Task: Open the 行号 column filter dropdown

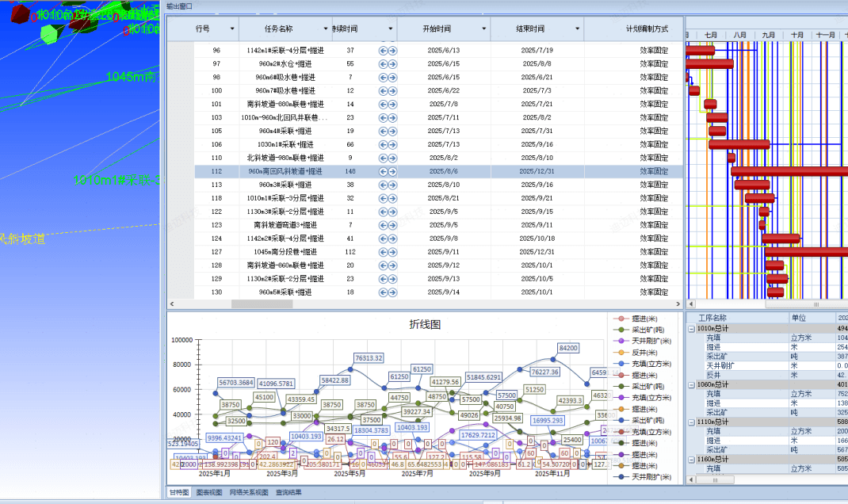Action: 232,29
